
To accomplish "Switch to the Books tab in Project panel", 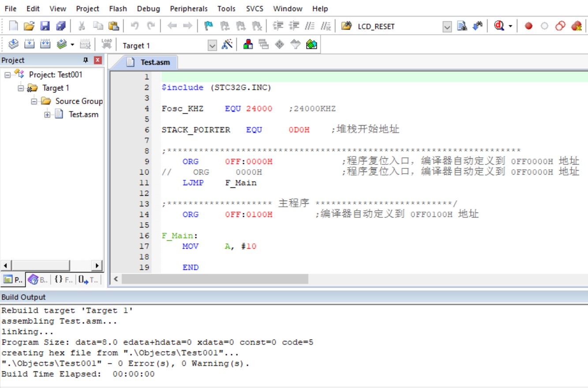I will pos(38,280).
